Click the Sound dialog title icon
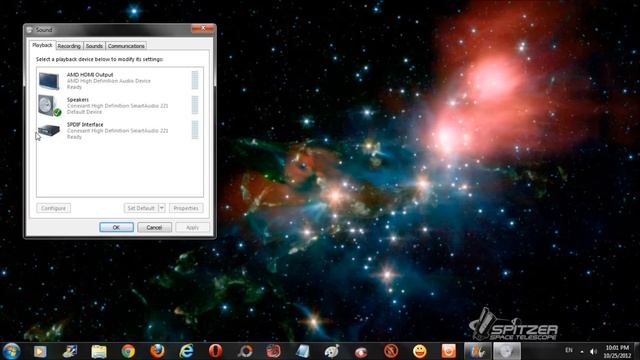Screen dimensions: 640x360 [30, 30]
